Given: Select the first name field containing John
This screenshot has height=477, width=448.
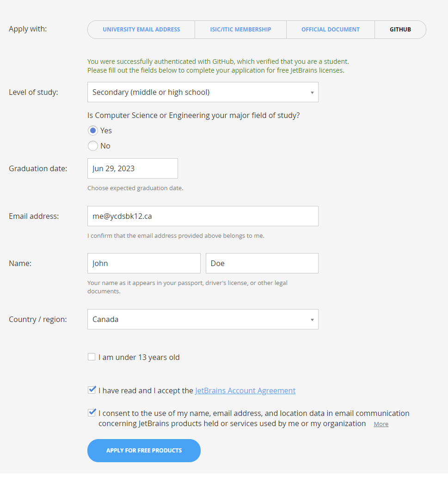Looking at the screenshot, I should [x=143, y=263].
